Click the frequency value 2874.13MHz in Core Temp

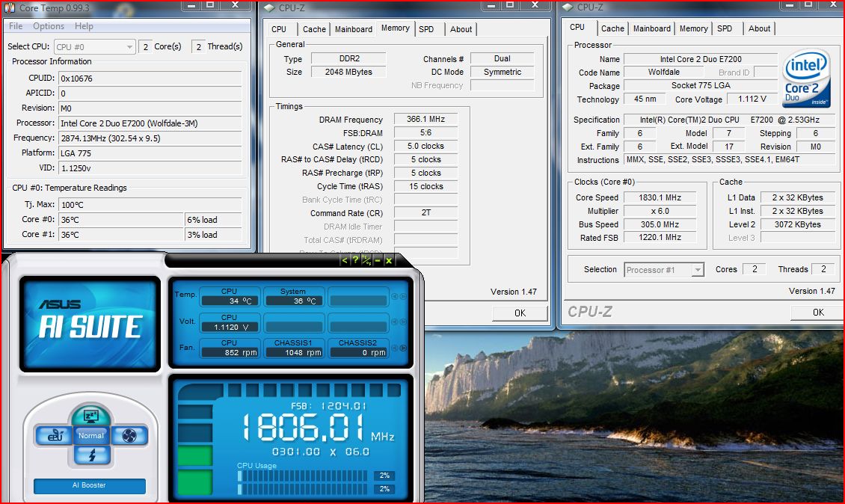150,138
